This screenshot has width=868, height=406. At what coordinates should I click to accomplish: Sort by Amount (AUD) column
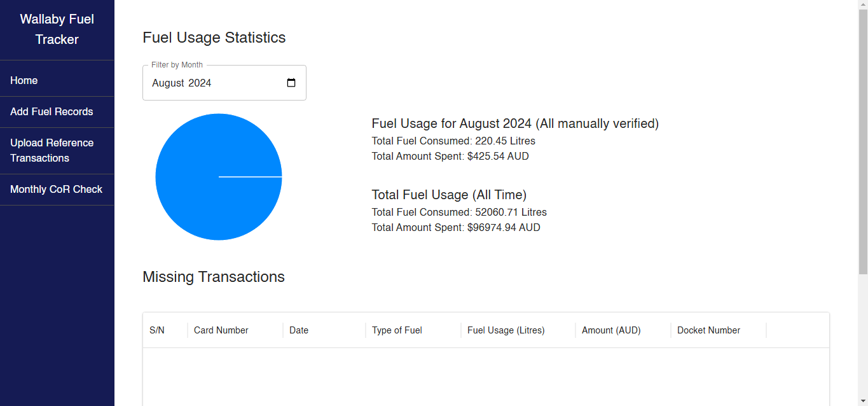pos(611,330)
